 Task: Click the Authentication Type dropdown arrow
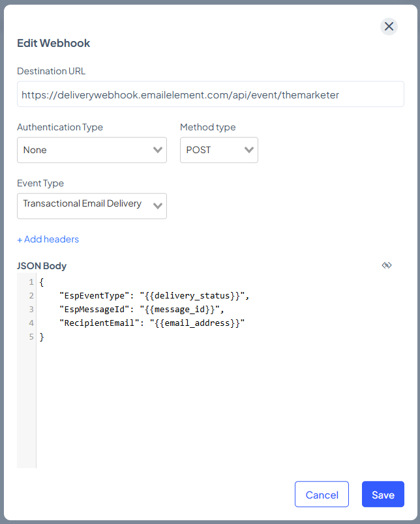[158, 150]
